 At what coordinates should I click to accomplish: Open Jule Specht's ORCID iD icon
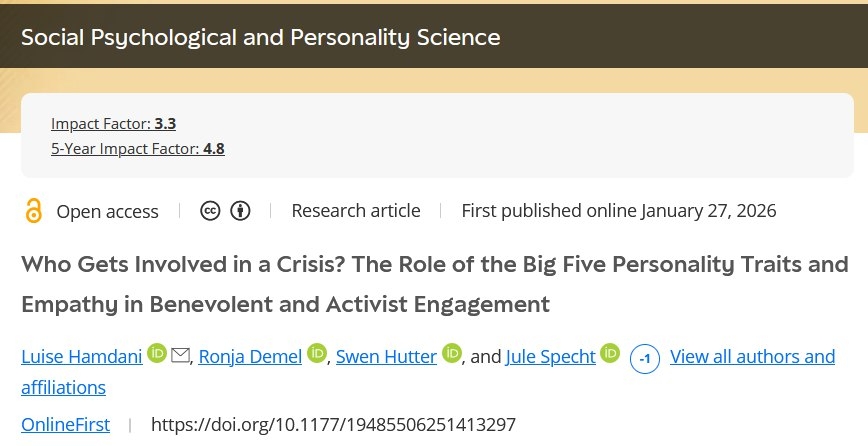click(610, 353)
